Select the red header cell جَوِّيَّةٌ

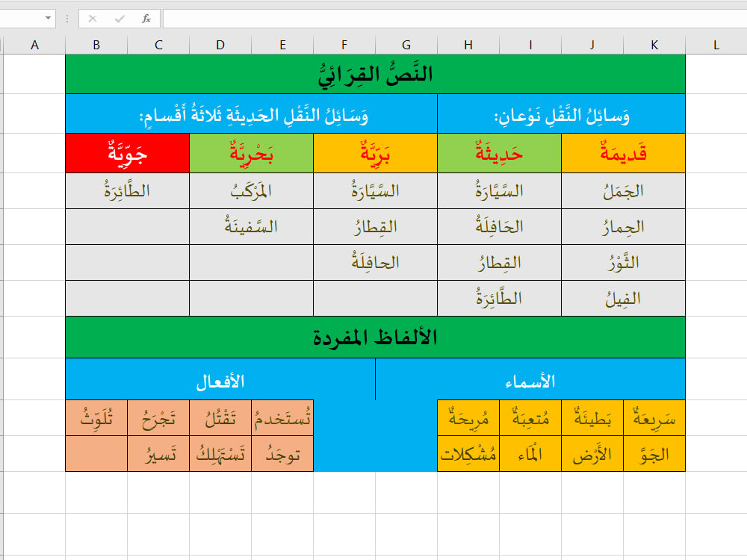click(127, 153)
